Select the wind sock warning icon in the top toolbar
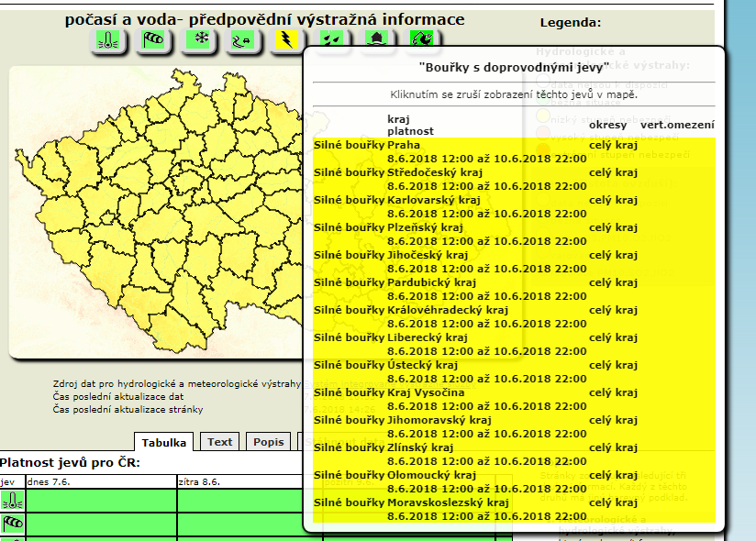 click(153, 40)
